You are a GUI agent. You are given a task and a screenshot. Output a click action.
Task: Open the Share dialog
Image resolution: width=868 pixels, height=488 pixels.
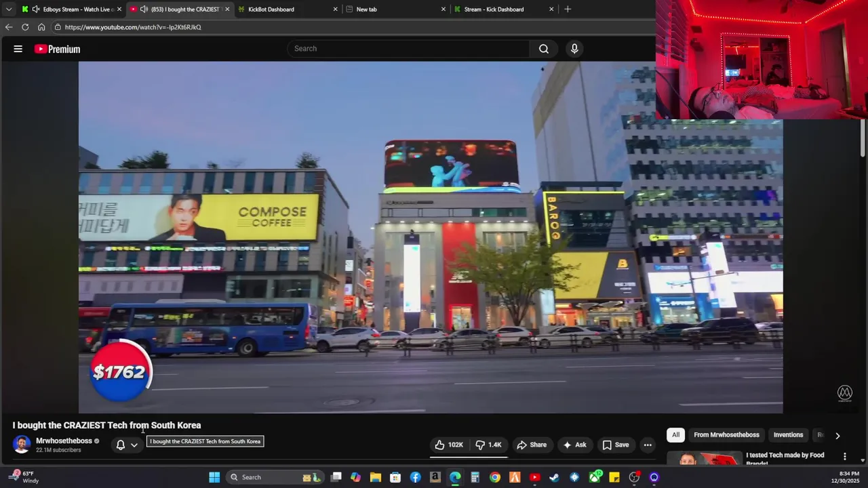(x=531, y=445)
